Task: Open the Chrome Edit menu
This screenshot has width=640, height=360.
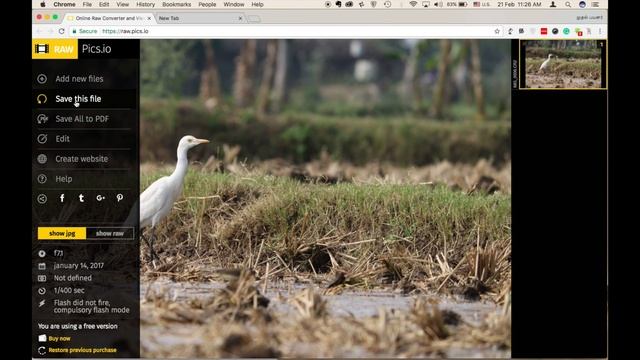Action: coord(104,4)
